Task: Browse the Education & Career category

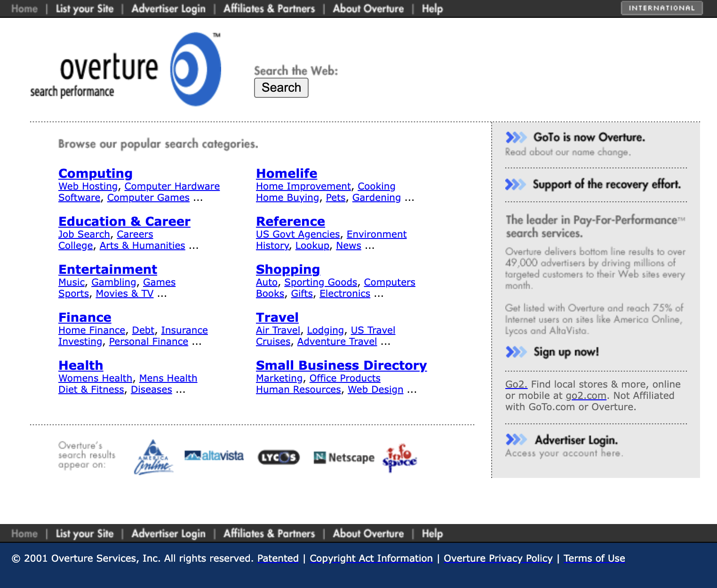Action: (125, 222)
